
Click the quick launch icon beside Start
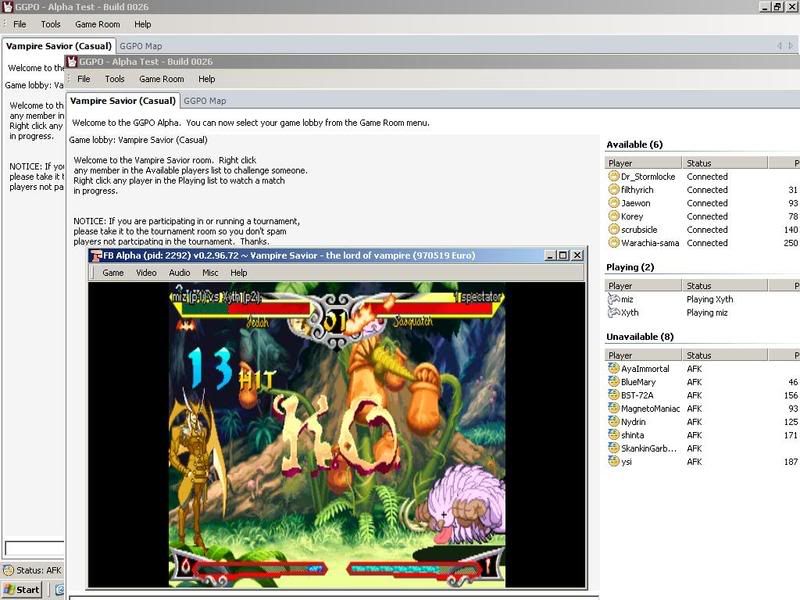pyautogui.click(x=59, y=590)
